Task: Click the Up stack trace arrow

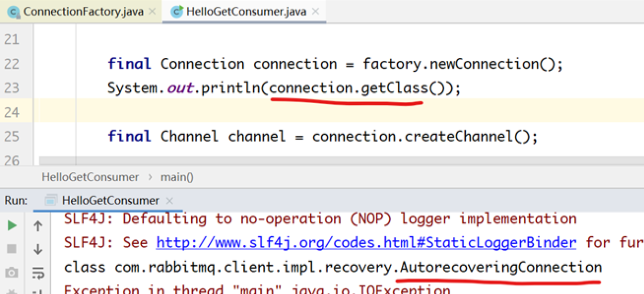Action: tap(38, 226)
